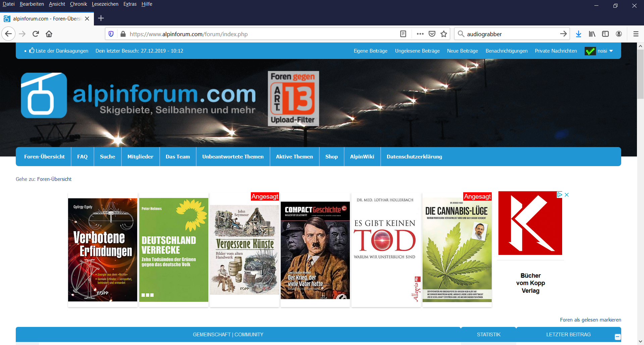Open the Firefox account icon
The width and height of the screenshot is (644, 345).
(619, 34)
